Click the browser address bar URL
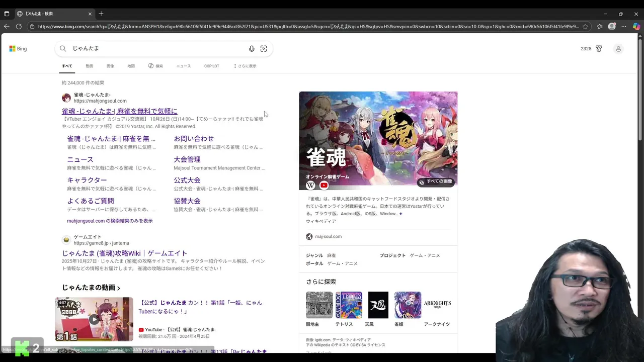Image resolution: width=644 pixels, height=362 pixels. pos(308,27)
